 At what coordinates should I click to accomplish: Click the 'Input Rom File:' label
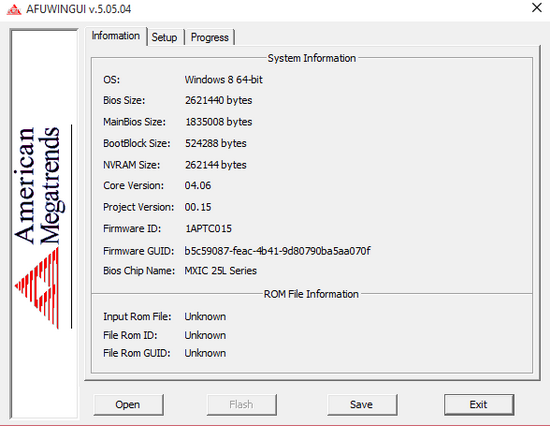(137, 317)
